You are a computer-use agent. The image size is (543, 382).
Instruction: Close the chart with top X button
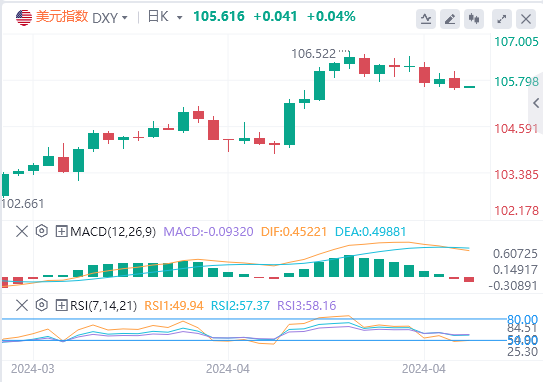[x=526, y=19]
